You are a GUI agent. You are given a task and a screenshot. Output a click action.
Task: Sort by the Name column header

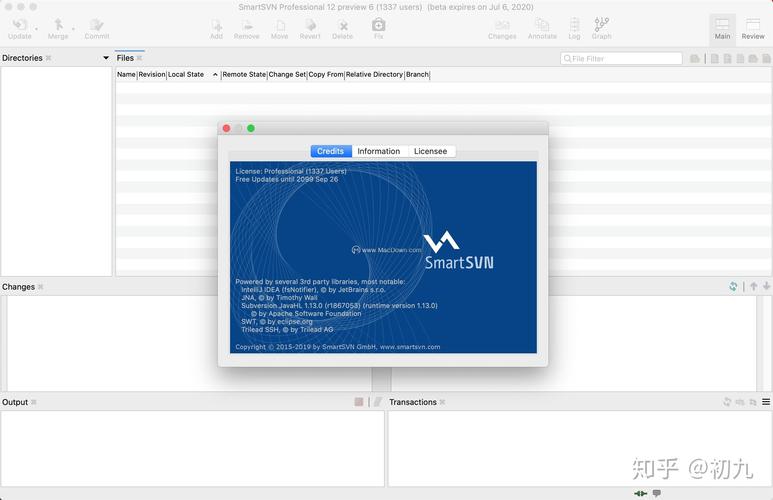click(126, 74)
